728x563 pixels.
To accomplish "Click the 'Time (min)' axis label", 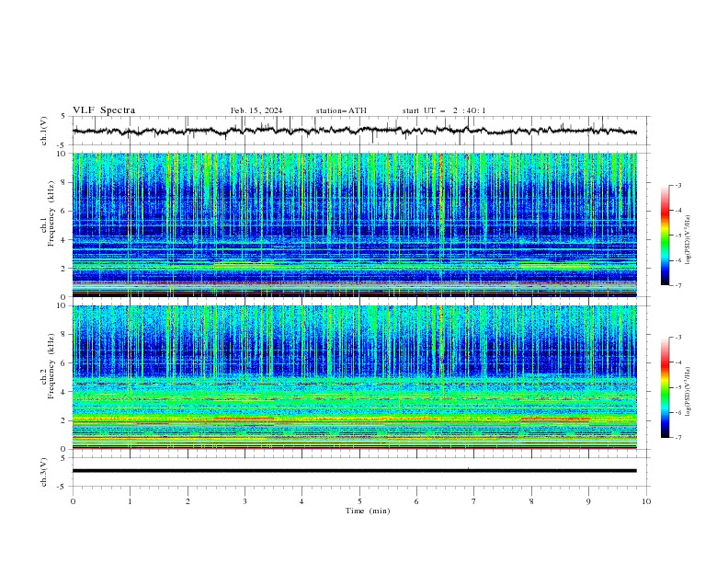I will pyautogui.click(x=368, y=511).
